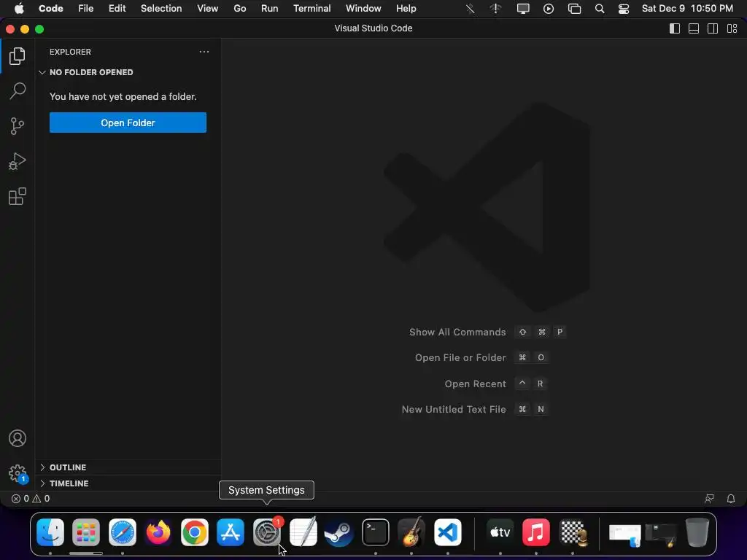Image resolution: width=747 pixels, height=560 pixels.
Task: Open the Apple menu
Action: point(19,9)
